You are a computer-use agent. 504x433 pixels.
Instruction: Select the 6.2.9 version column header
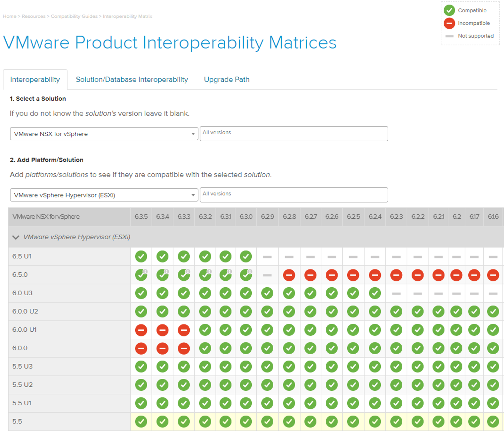(268, 216)
